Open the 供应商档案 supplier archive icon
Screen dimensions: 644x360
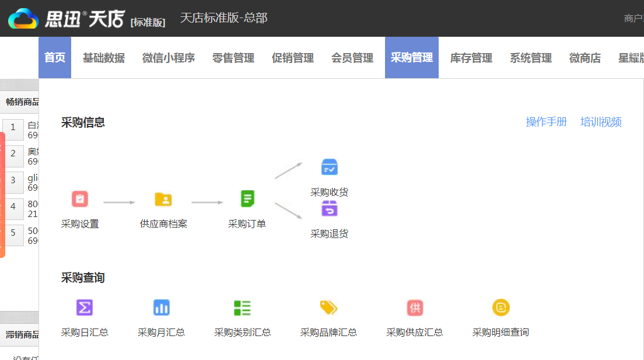tap(163, 199)
